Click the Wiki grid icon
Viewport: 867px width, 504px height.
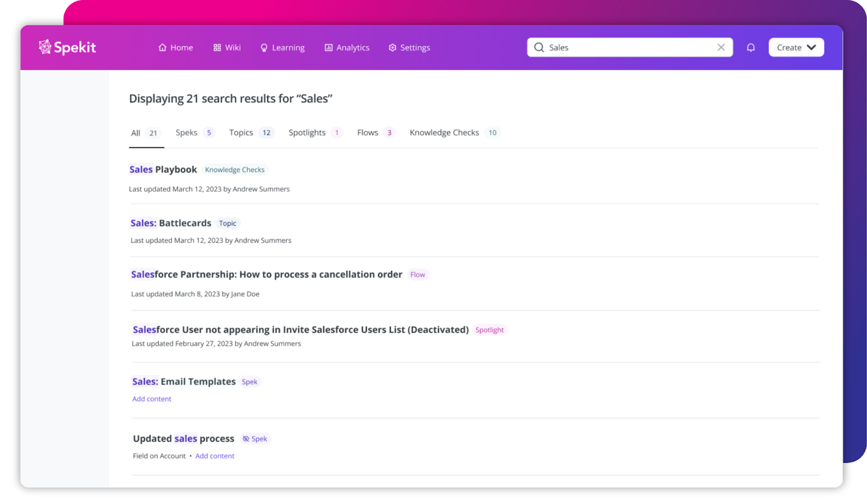click(x=217, y=48)
